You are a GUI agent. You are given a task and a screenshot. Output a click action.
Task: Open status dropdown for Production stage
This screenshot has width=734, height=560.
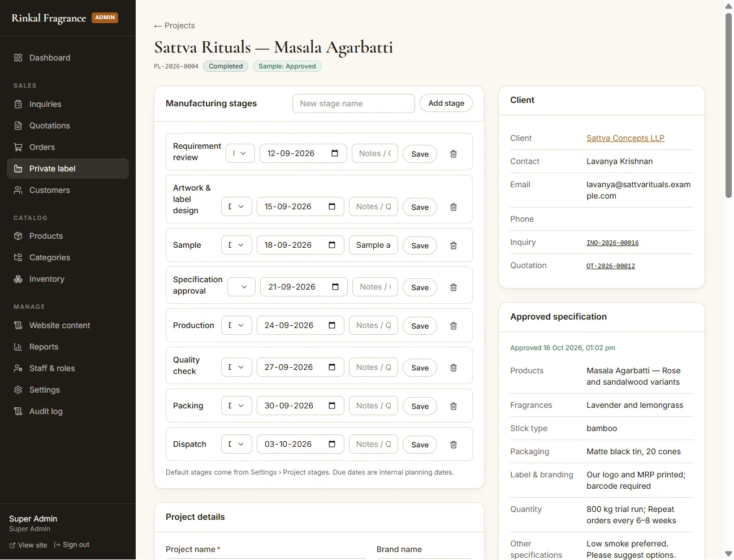pyautogui.click(x=236, y=325)
